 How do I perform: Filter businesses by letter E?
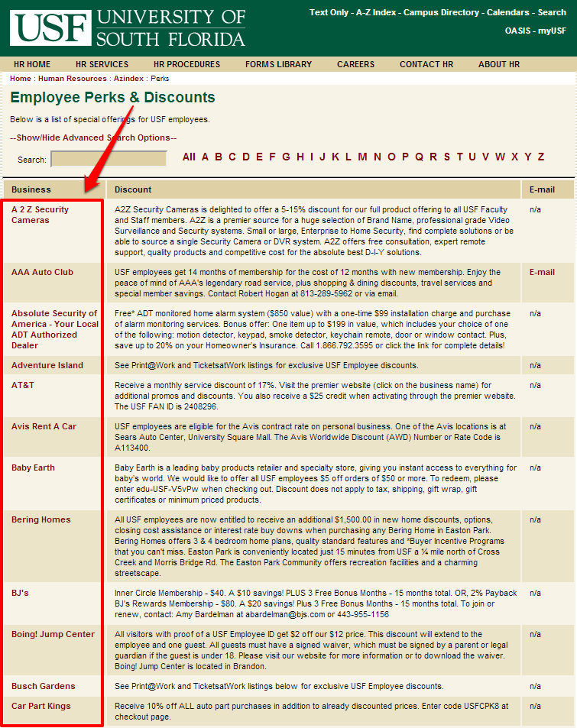pyautogui.click(x=259, y=157)
